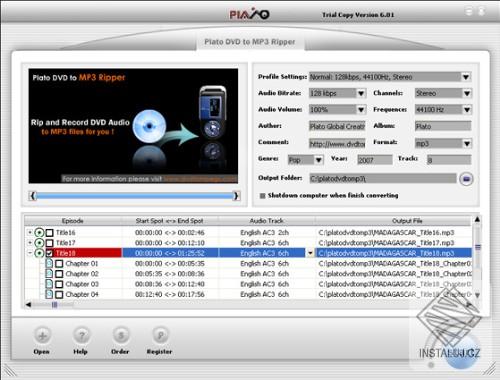Click the Plato logo in title bar
This screenshot has height=380, width=500.
click(249, 14)
